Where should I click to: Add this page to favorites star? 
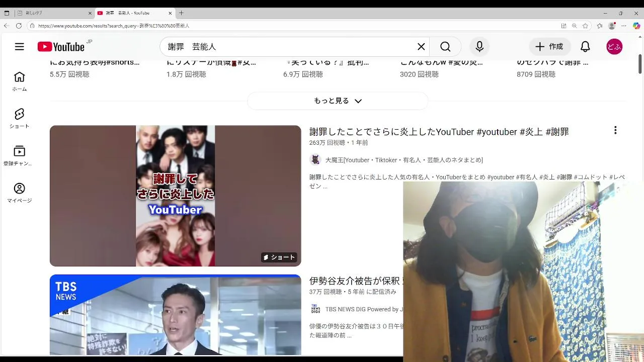(585, 26)
